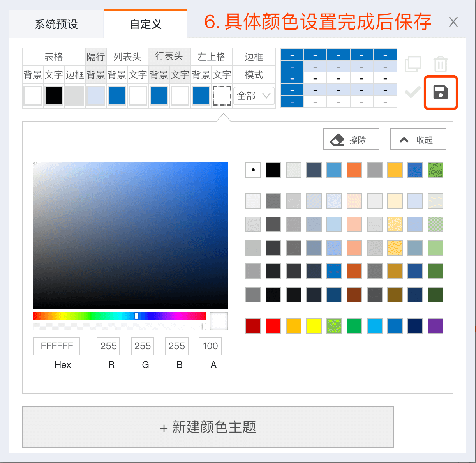476x463 pixels.
Task: Click the A alpha value input field
Action: [x=211, y=346]
